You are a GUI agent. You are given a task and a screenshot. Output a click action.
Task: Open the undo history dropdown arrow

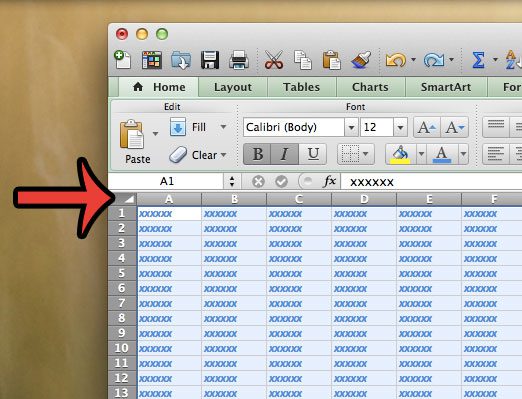pos(414,60)
